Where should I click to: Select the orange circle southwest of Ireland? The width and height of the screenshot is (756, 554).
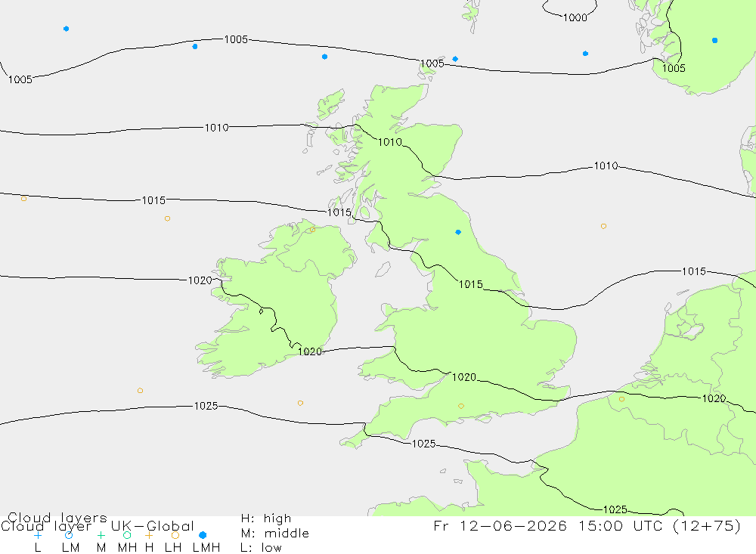point(140,391)
